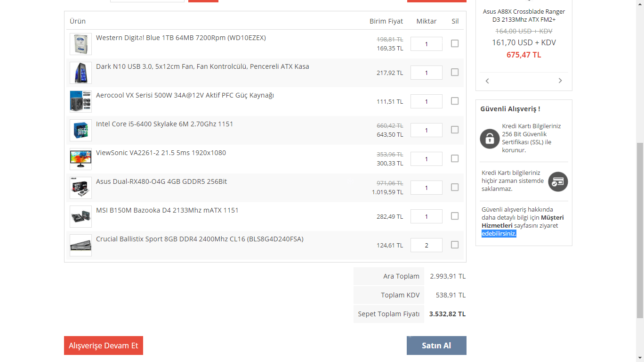Screen dimensions: 644x362
Task: Check the delete box for Asus Dual-RX480
Action: click(x=455, y=187)
